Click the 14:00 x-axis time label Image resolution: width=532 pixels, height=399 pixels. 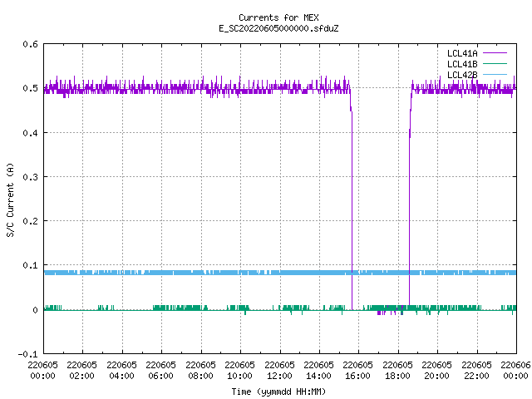[318, 376]
